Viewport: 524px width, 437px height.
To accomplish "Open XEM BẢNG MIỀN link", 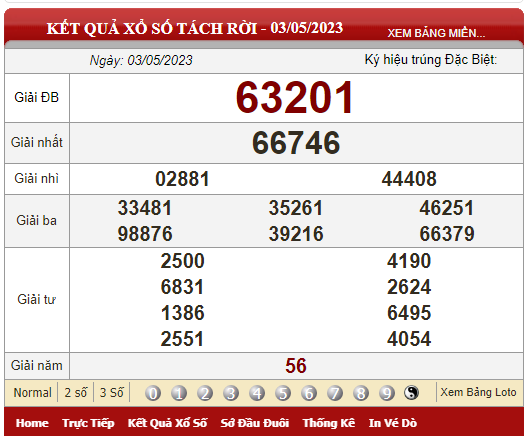I will click(436, 33).
